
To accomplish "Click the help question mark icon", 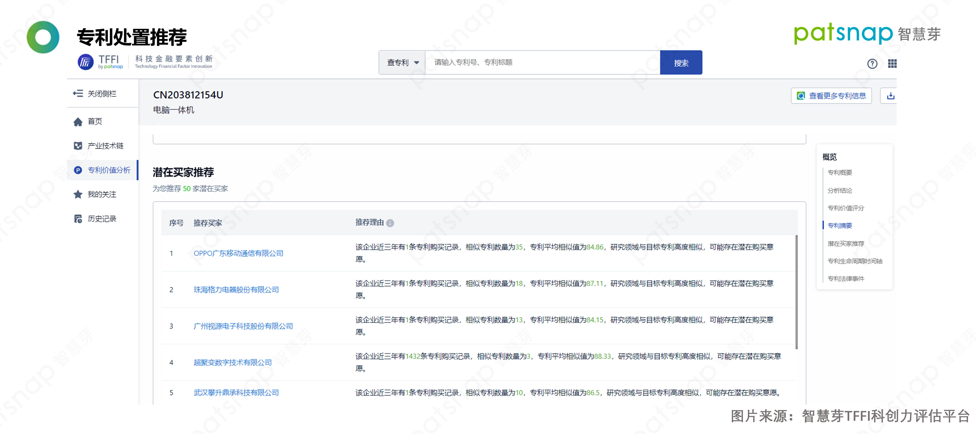I will click(x=872, y=63).
